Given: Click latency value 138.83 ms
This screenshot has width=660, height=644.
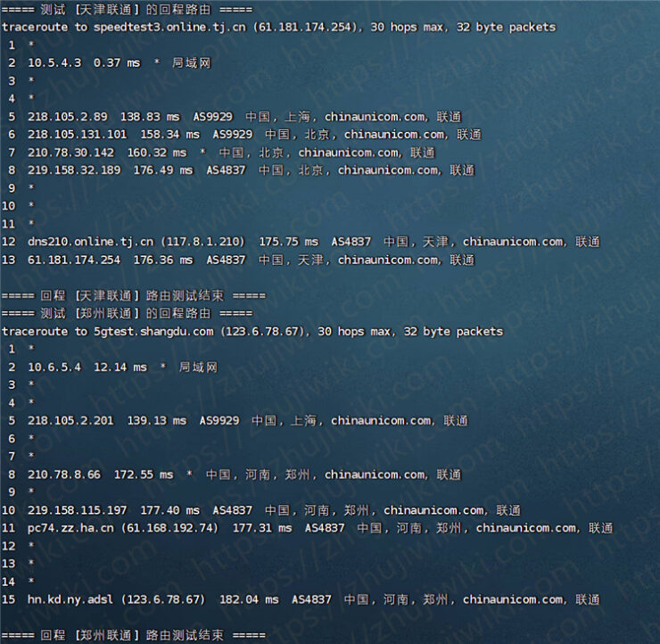Looking at the screenshot, I should coord(150,117).
